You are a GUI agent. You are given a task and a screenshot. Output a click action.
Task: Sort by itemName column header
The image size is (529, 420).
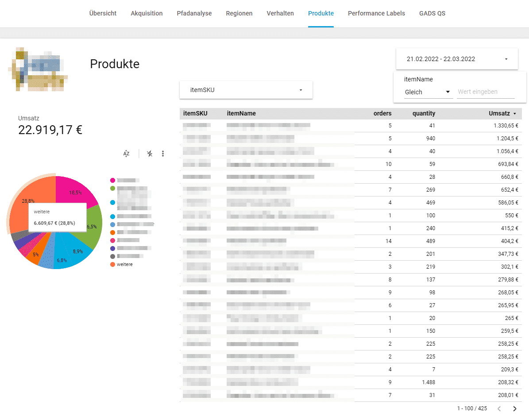pyautogui.click(x=241, y=113)
